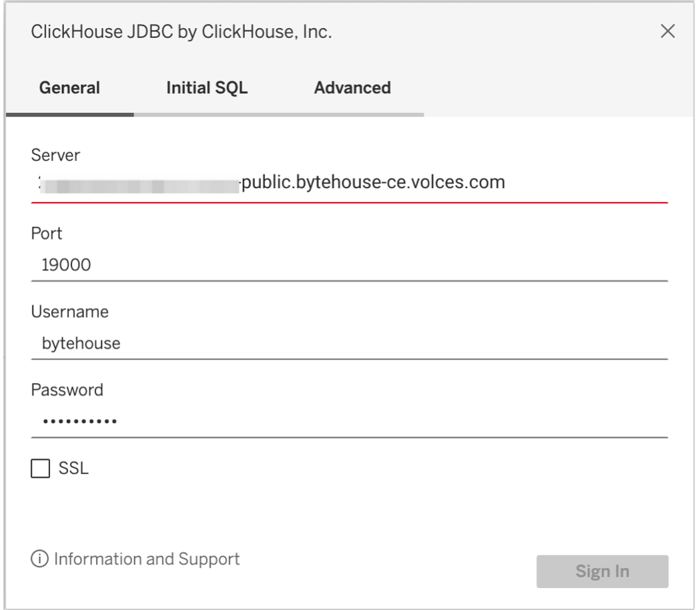Click the Password field label

67,390
